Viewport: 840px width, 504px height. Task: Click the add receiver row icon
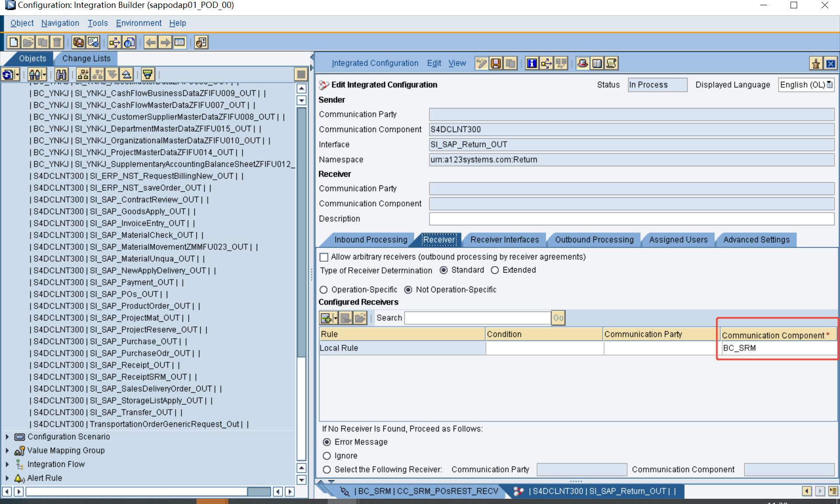[326, 318]
